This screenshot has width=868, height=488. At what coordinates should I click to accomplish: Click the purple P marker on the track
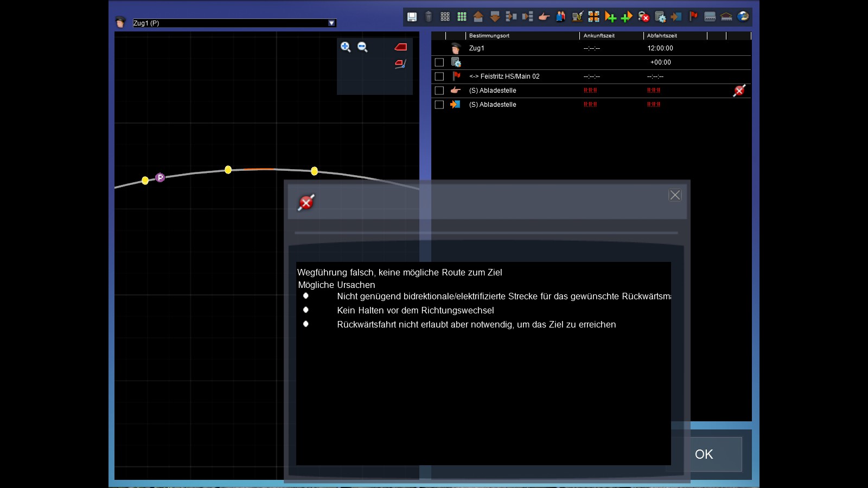[160, 177]
